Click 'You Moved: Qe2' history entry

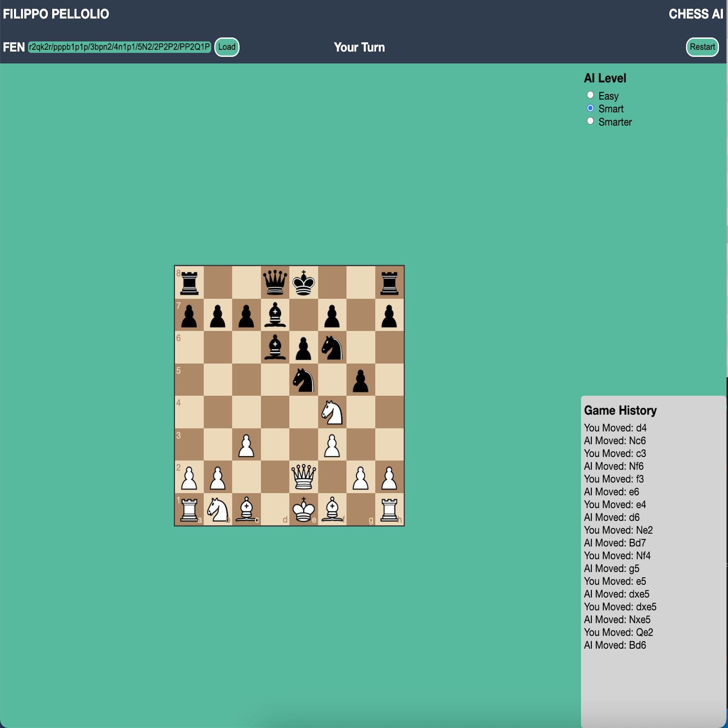tap(618, 632)
